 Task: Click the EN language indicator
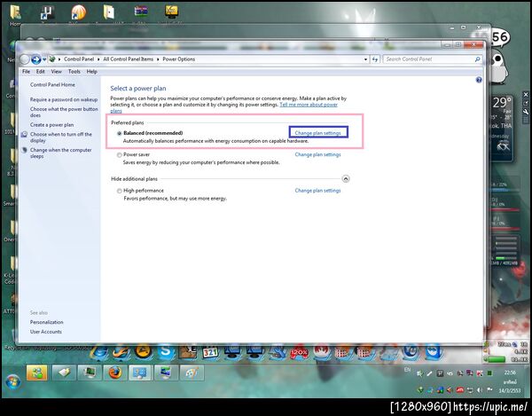pyautogui.click(x=407, y=370)
